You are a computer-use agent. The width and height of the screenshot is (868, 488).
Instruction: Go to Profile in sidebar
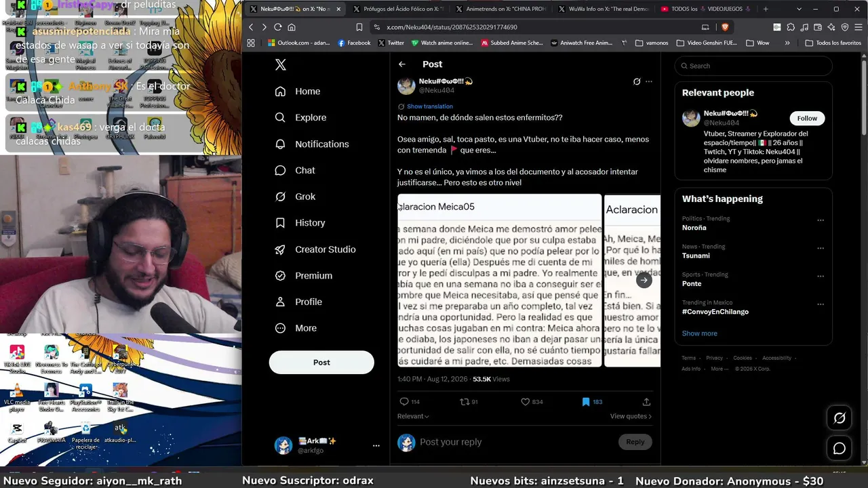coord(298,302)
